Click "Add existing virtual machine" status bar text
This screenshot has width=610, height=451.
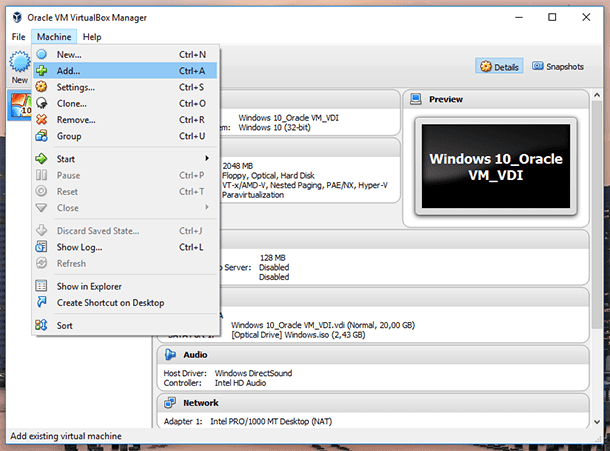[x=66, y=436]
